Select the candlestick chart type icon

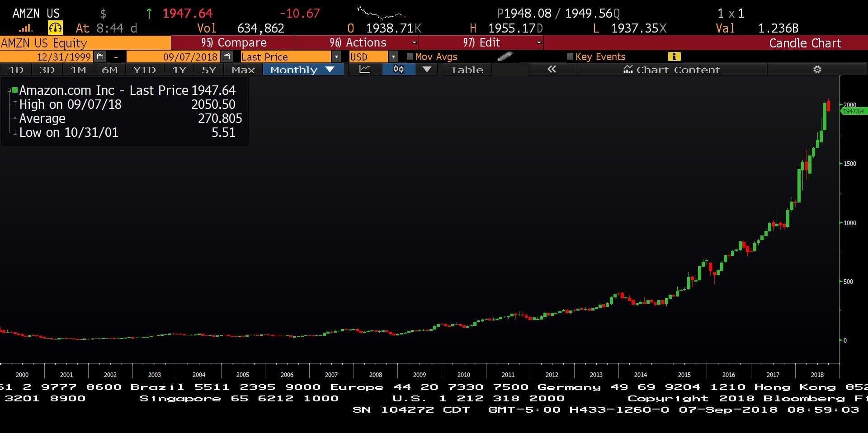pos(398,70)
